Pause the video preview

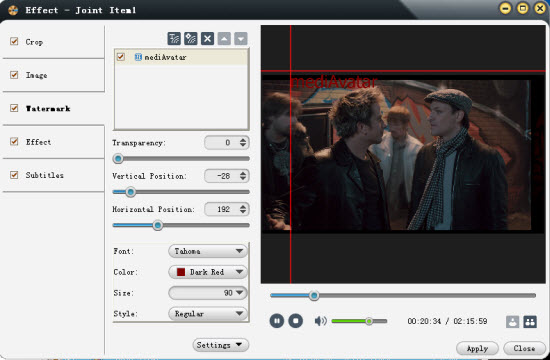[276, 321]
